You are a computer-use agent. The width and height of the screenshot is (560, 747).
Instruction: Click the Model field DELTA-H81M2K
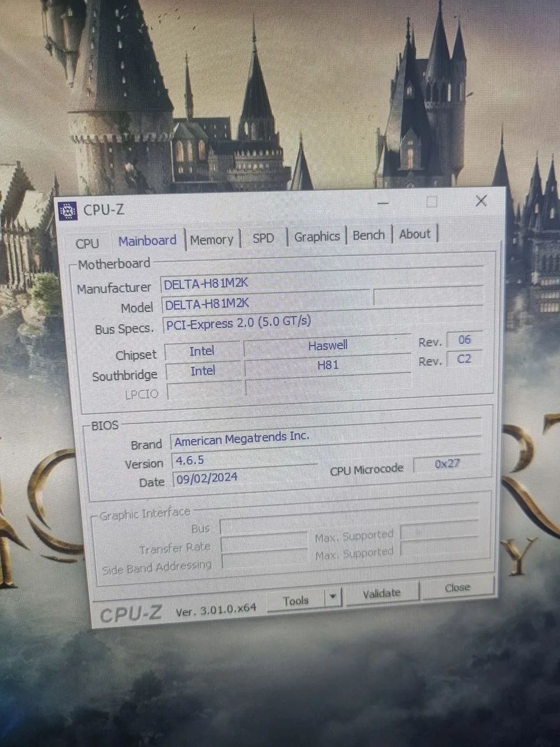267,302
